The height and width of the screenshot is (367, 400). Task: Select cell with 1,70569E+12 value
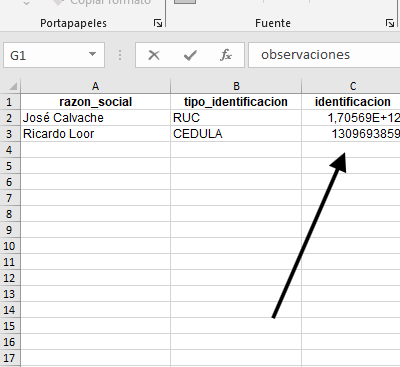point(351,118)
